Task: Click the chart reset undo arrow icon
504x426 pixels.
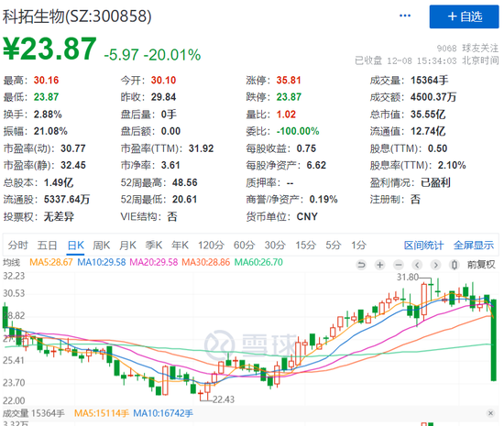Action: tap(361, 265)
